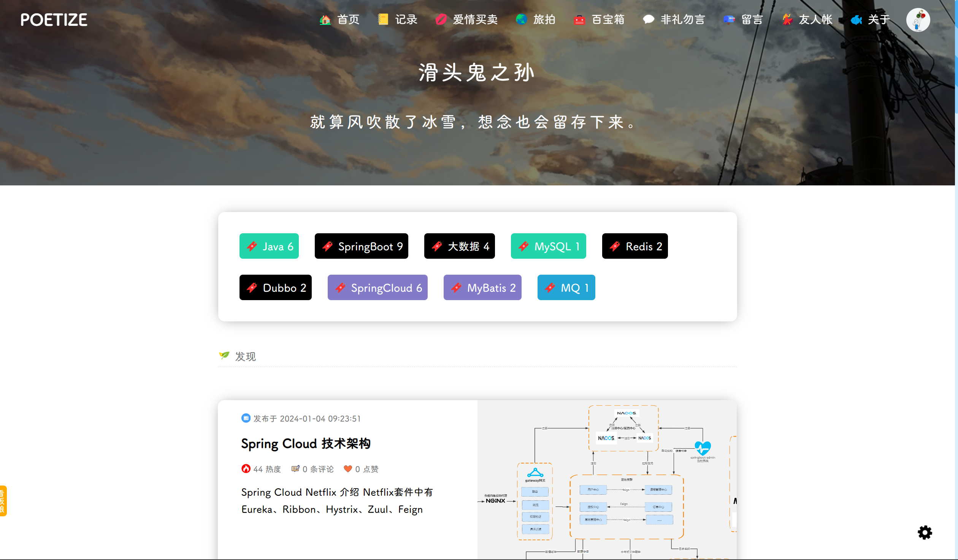Click the toolbox icon next to 百宝箱
This screenshot has width=958, height=560.
point(579,19)
